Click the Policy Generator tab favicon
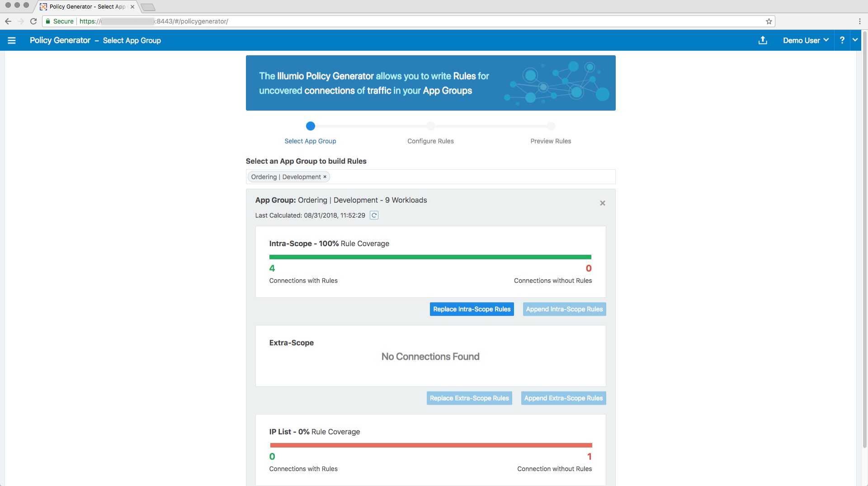The width and height of the screenshot is (868, 486). (x=43, y=7)
